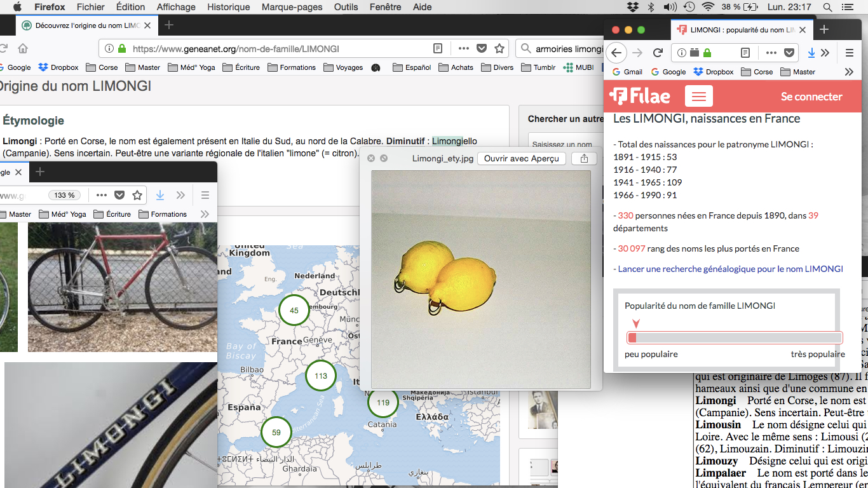Open the Filae site hamburger menu
This screenshot has height=488, width=868.
pos(699,97)
